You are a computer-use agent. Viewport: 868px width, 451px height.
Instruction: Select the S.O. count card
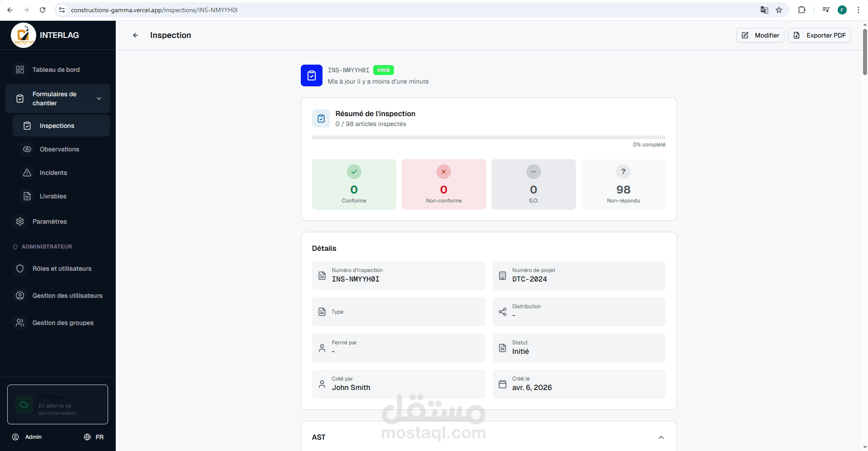[x=534, y=184]
